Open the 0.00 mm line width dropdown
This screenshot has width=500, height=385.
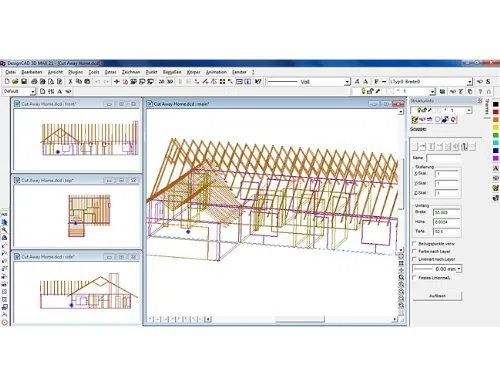coord(459,269)
